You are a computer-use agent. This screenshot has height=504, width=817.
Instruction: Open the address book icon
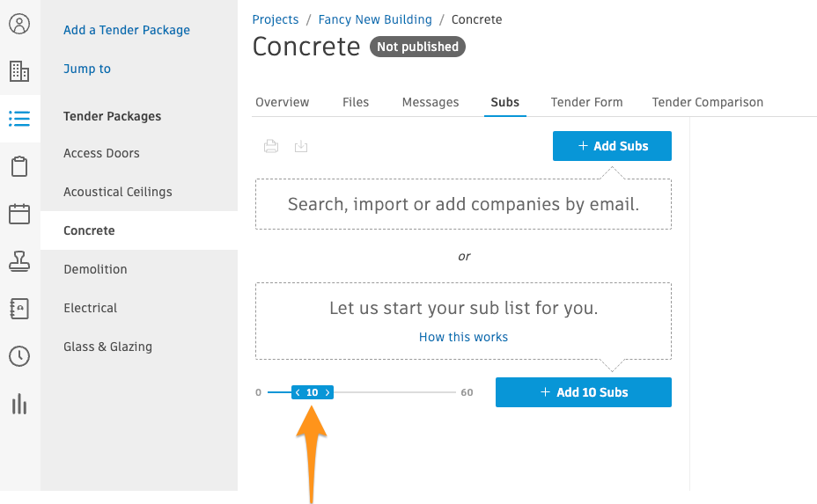point(19,308)
